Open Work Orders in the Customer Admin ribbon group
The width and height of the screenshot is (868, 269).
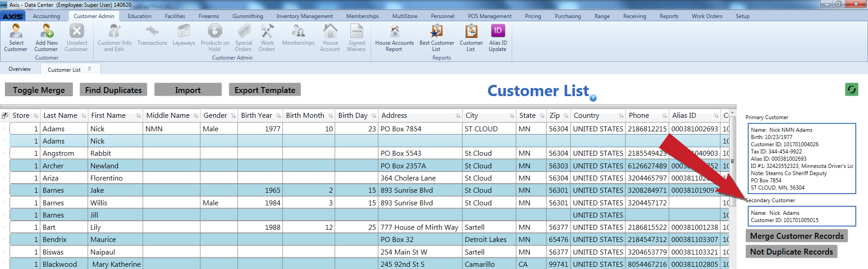click(267, 37)
